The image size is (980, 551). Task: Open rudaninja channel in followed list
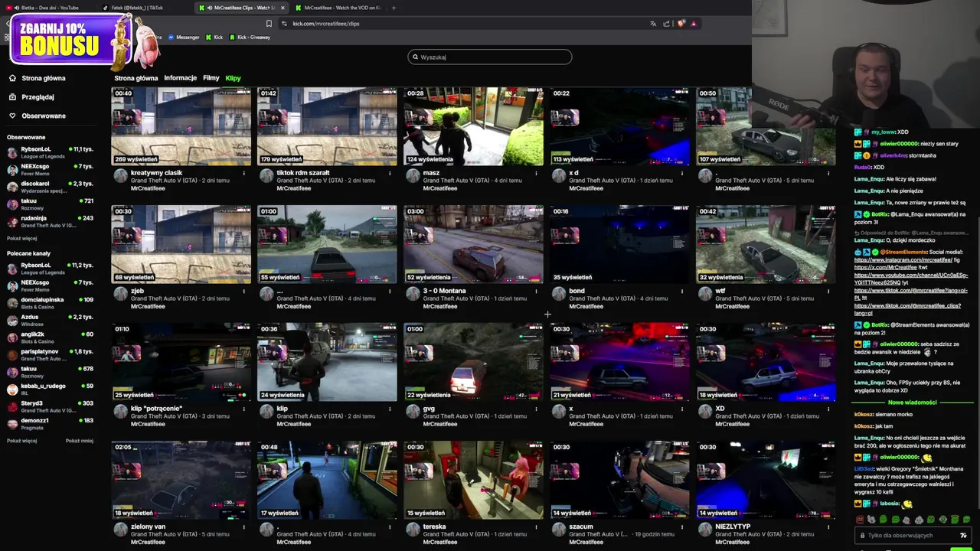(x=50, y=221)
